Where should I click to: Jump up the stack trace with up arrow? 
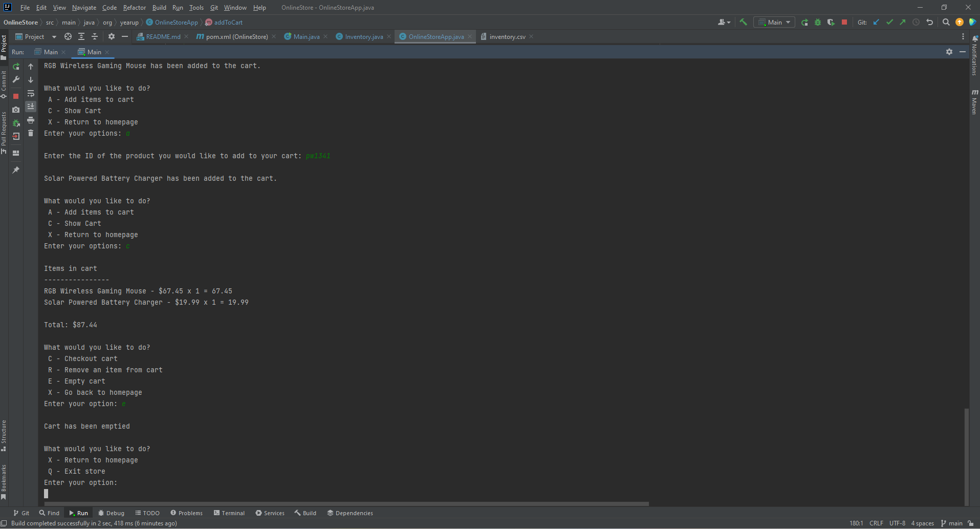[x=31, y=67]
